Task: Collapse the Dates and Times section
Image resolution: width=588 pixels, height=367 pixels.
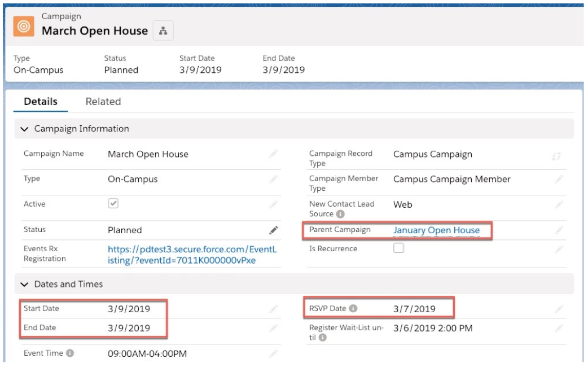Action: point(24,284)
